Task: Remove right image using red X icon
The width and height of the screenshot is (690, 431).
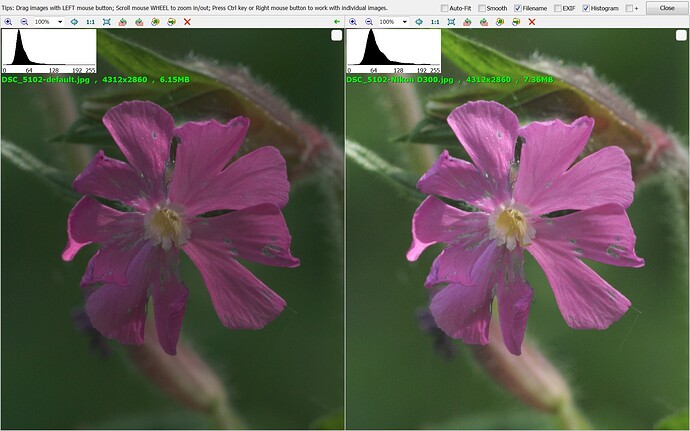Action: [532, 22]
